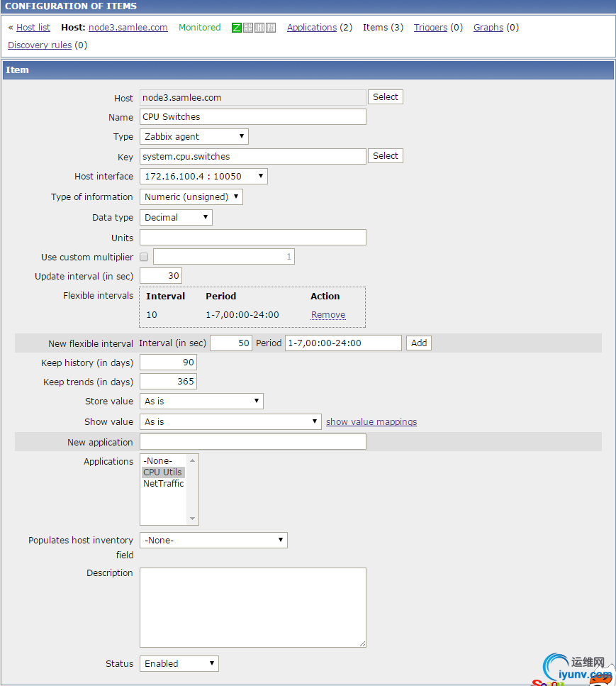Image resolution: width=616 pixels, height=686 pixels.
Task: Click the IPMI availability icon
Action: click(x=271, y=28)
